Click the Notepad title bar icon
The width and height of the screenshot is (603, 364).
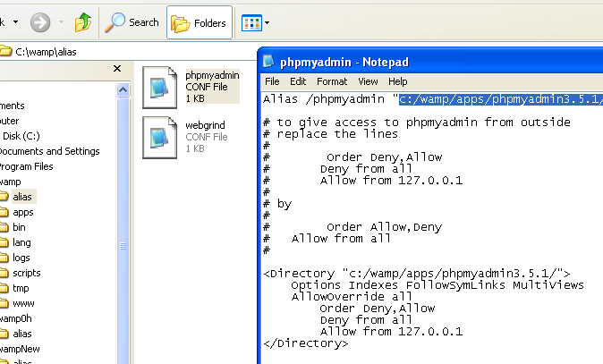[x=268, y=61]
